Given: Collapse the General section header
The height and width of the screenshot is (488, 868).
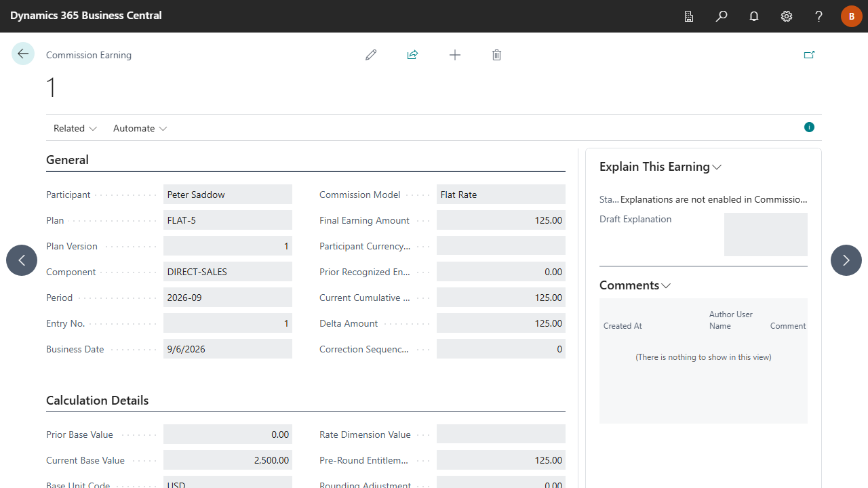Looking at the screenshot, I should [x=67, y=160].
